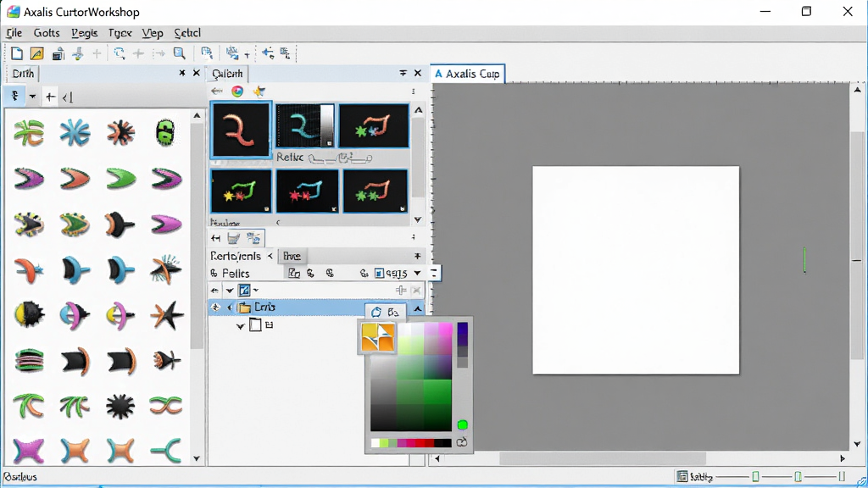868x488 pixels.
Task: Click the orange swirl icon above color picker
Action: click(x=377, y=337)
